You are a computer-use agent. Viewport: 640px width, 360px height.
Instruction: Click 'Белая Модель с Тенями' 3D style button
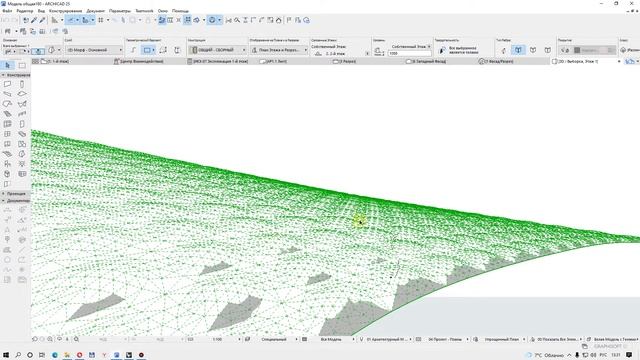615,339
